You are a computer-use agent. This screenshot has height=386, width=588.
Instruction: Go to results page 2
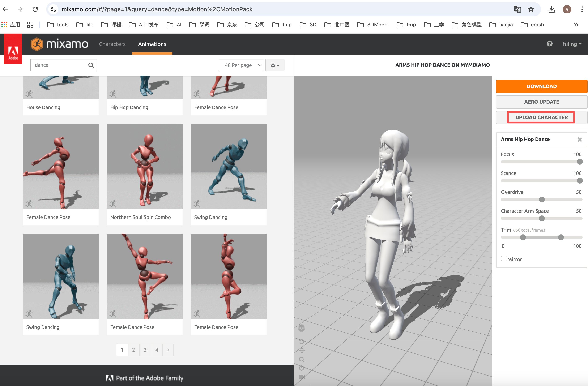click(x=133, y=350)
